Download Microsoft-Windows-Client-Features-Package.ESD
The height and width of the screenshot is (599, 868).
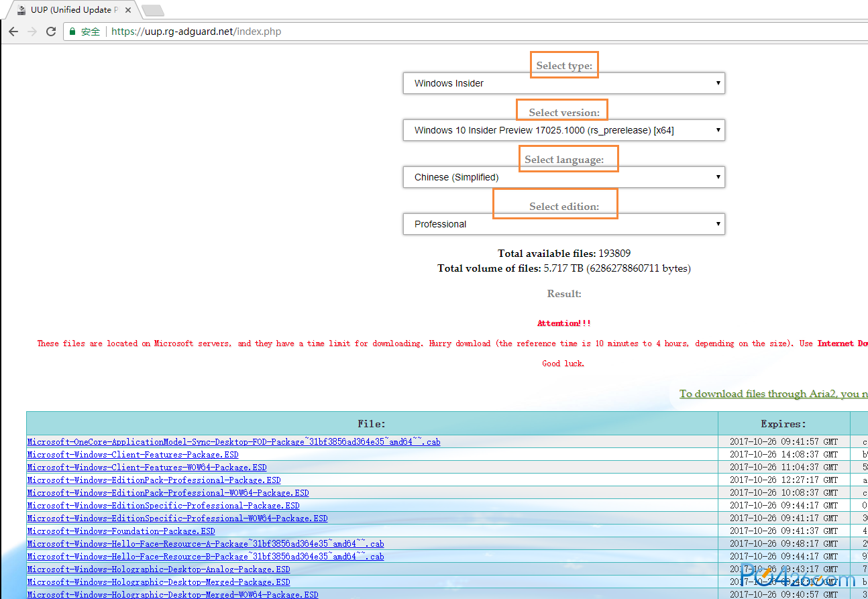133,455
